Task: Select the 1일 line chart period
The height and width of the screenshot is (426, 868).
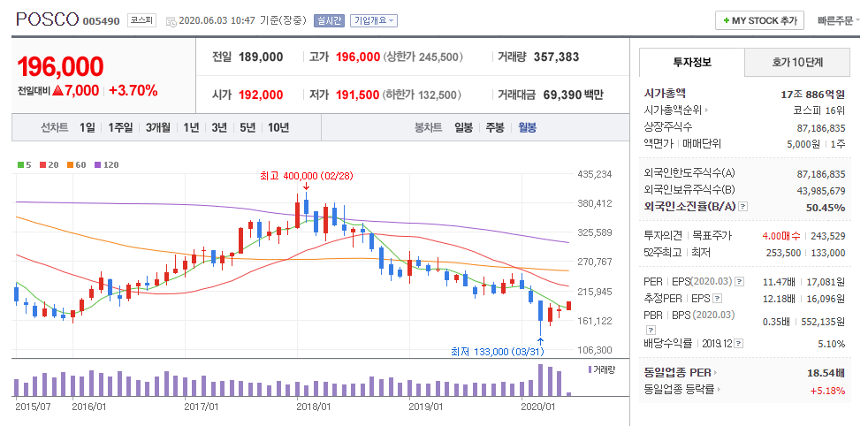Action: point(87,128)
